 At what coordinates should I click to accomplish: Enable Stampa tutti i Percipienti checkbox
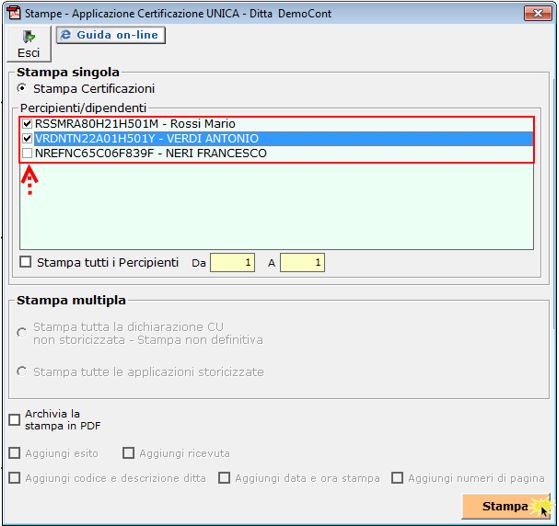pyautogui.click(x=26, y=262)
